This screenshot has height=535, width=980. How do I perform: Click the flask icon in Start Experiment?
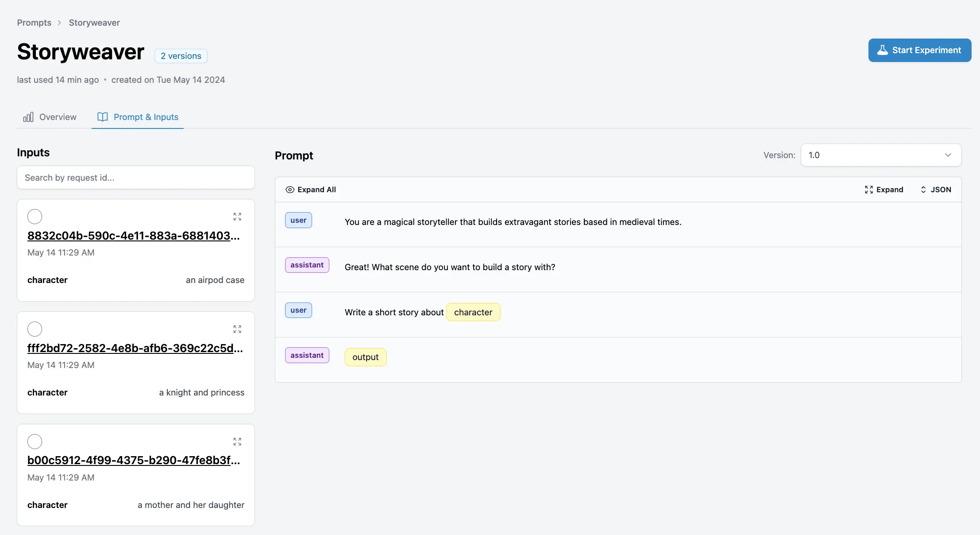click(883, 50)
